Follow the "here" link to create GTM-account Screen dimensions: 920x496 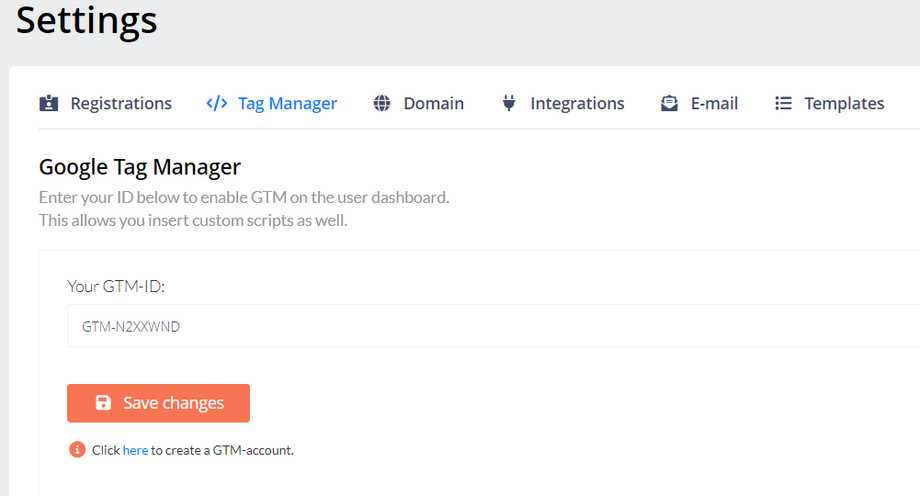(135, 450)
